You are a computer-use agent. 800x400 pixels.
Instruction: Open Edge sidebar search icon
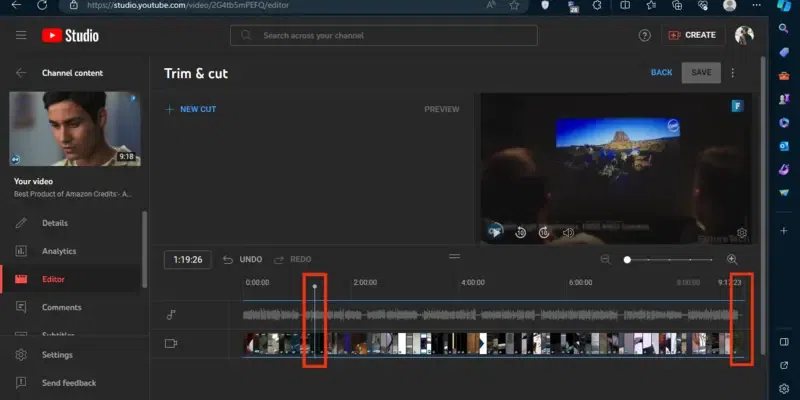pyautogui.click(x=784, y=28)
